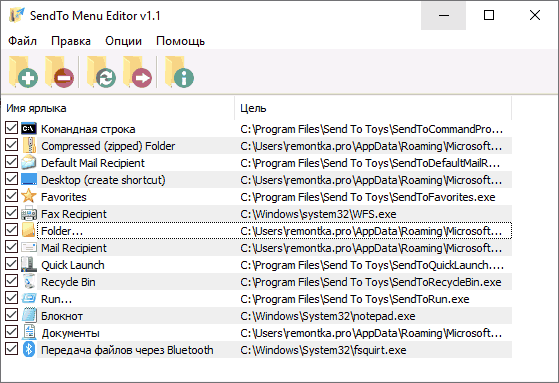
Task: Click the Документы document icon
Action: pyautogui.click(x=29, y=332)
